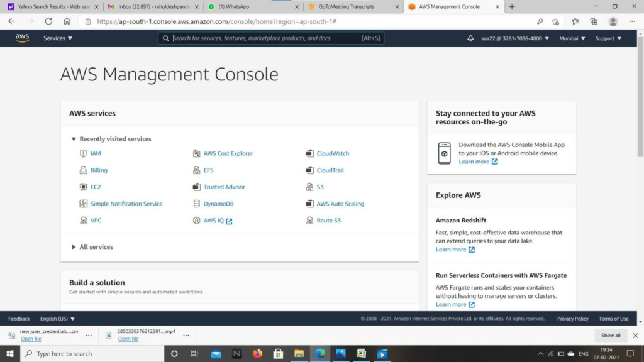
Task: Close the downloads bar
Action: click(635, 336)
